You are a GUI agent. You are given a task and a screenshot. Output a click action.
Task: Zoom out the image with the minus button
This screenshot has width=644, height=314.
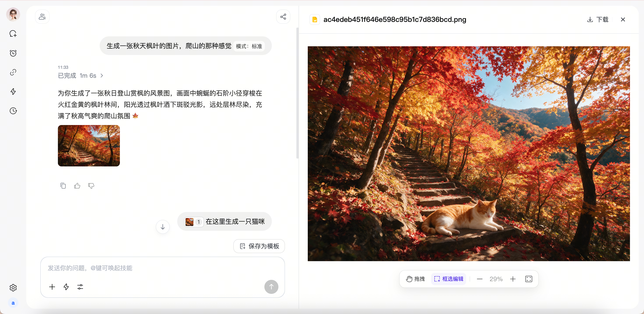pyautogui.click(x=479, y=279)
